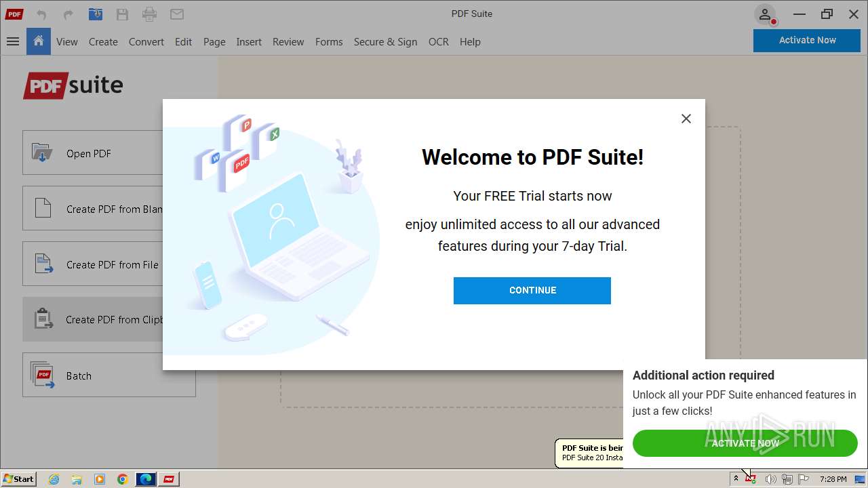Click Create PDF from Clipboard

pyautogui.click(x=93, y=319)
